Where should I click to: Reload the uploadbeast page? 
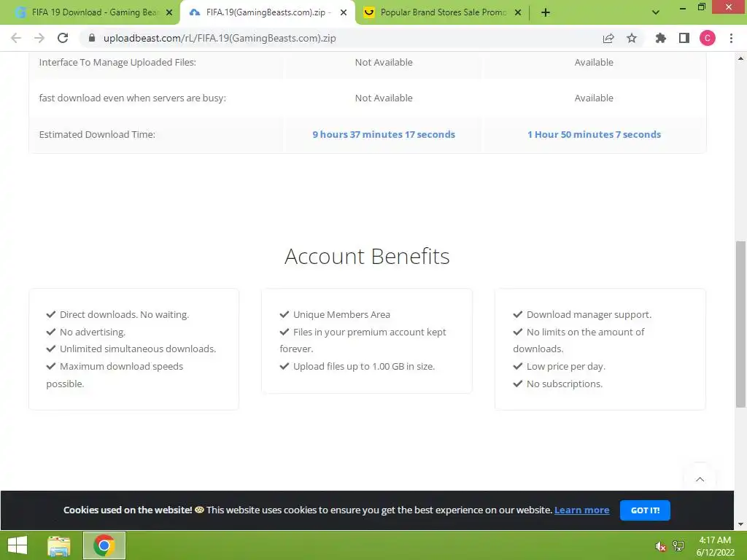tap(63, 38)
